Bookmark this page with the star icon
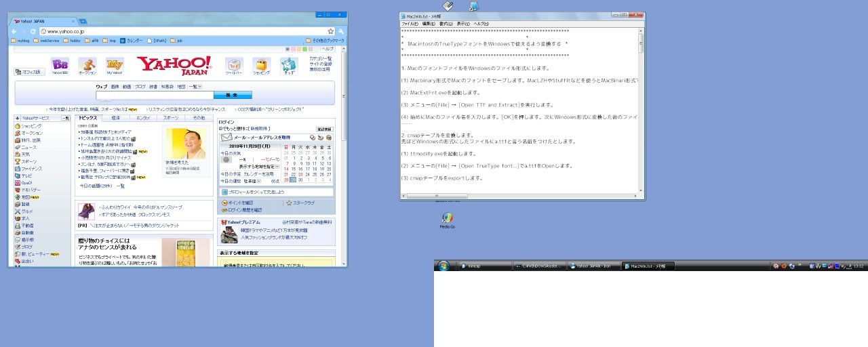Image resolution: width=868 pixels, height=347 pixels. [x=331, y=31]
